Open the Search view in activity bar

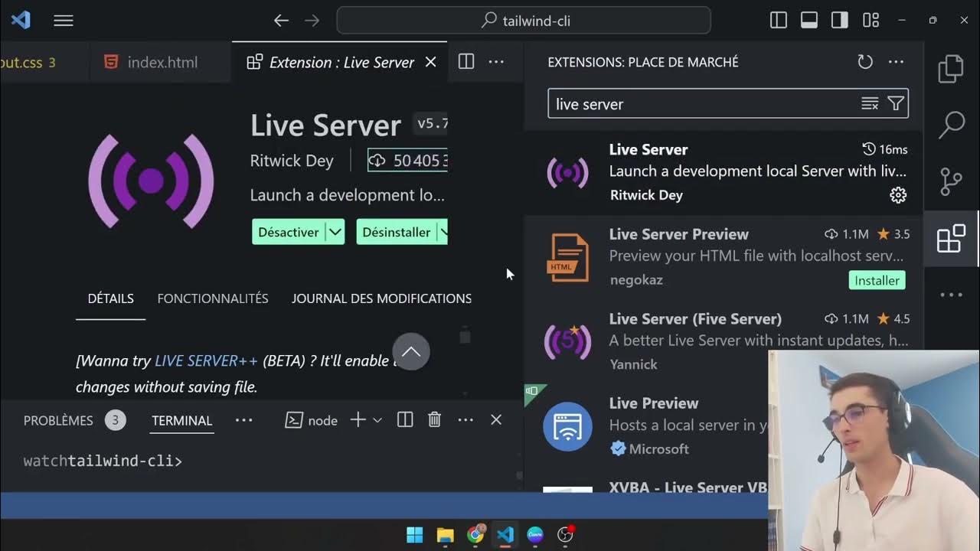951,126
